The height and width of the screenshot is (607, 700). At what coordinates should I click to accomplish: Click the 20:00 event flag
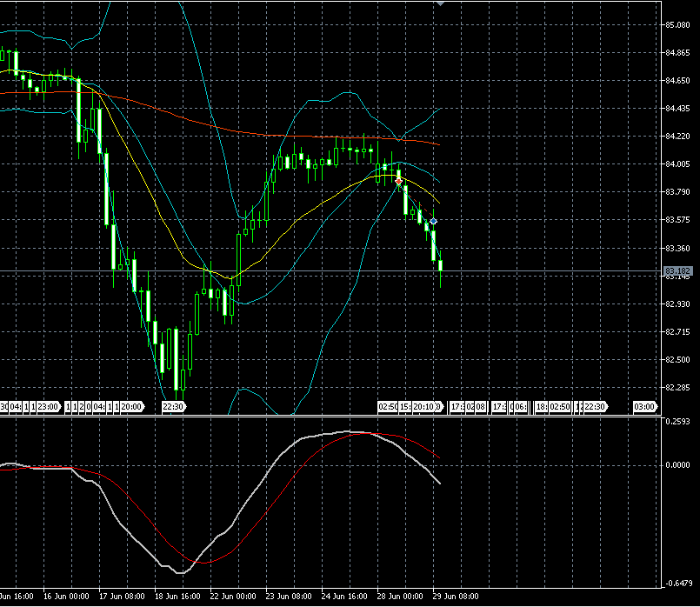[x=130, y=406]
